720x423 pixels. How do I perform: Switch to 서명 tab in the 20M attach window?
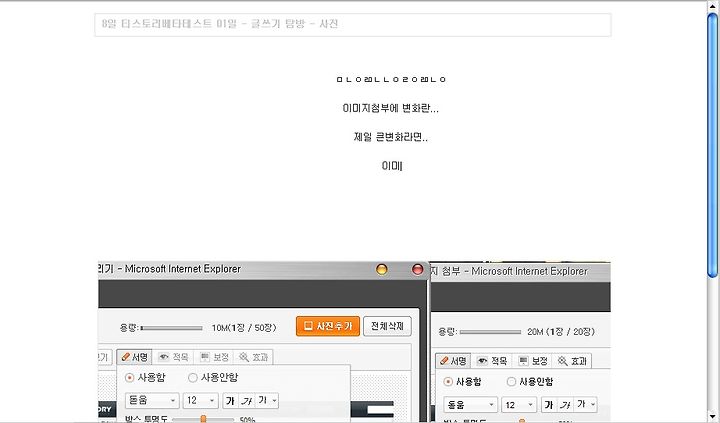453,361
